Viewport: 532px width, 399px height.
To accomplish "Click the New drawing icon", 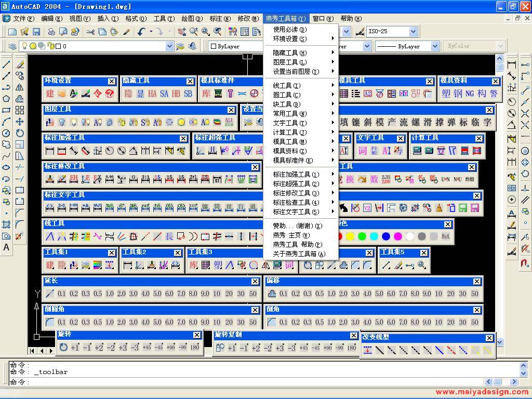I will point(12,32).
